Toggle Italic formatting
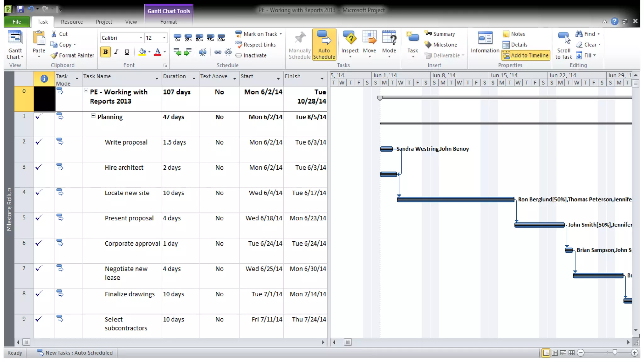The image size is (644, 362). pyautogui.click(x=116, y=52)
